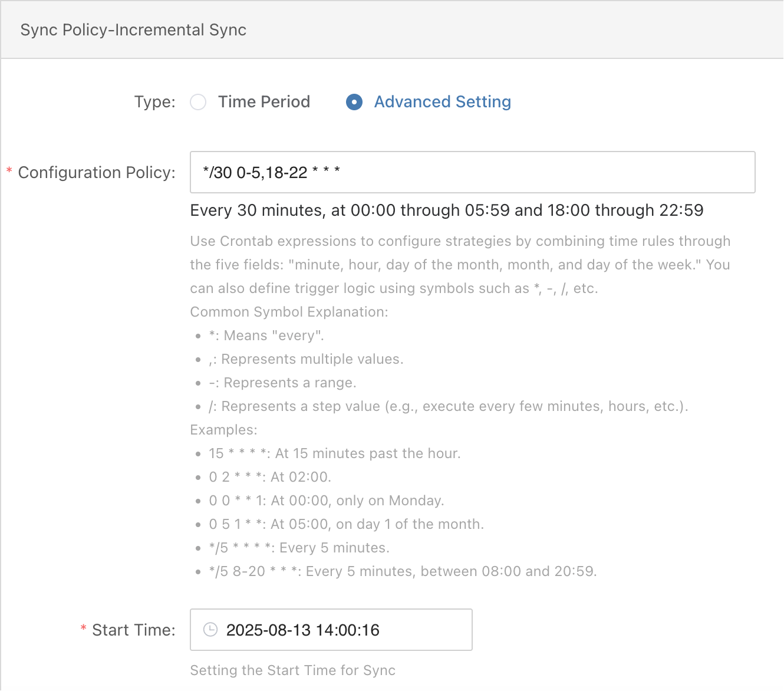Click the 'Start Time:' field label
Screen dimensions: 784x691
click(x=133, y=630)
